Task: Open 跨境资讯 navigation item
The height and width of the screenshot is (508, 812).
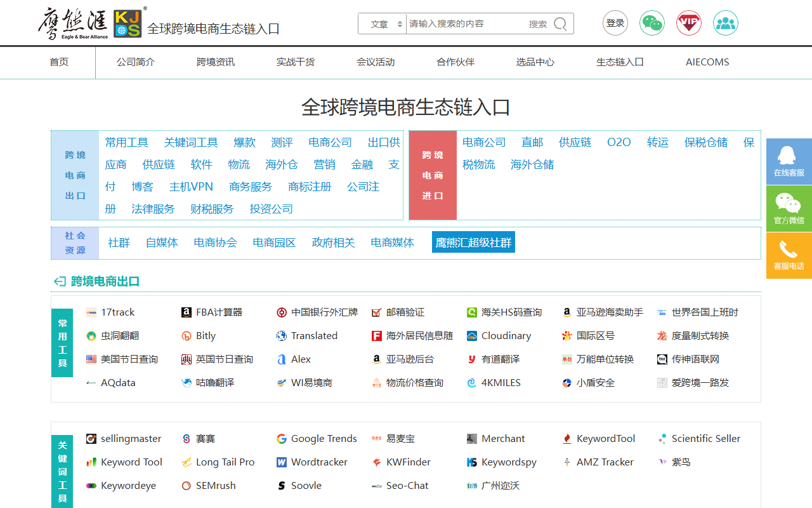Action: 216,62
